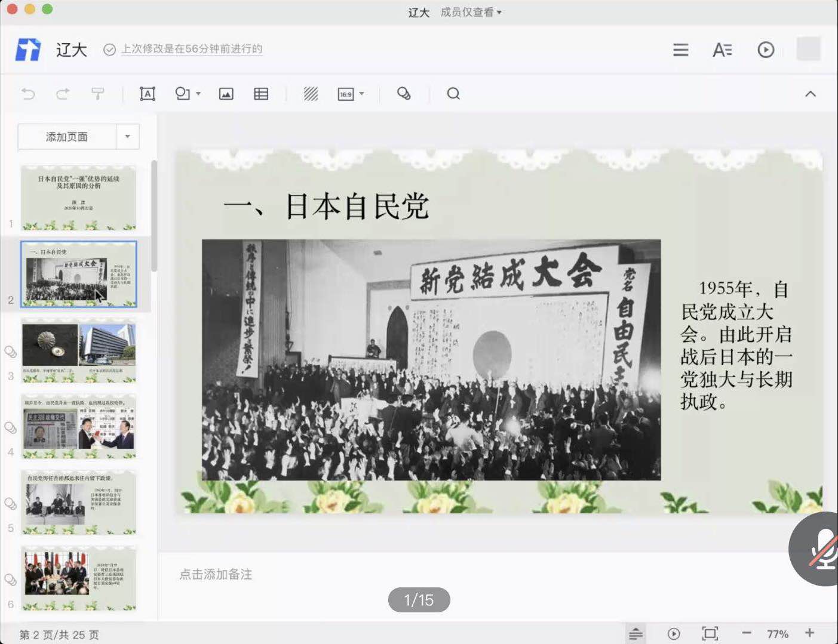The width and height of the screenshot is (838, 644).
Task: Click the Tencent Docs logo icon
Action: coord(28,50)
